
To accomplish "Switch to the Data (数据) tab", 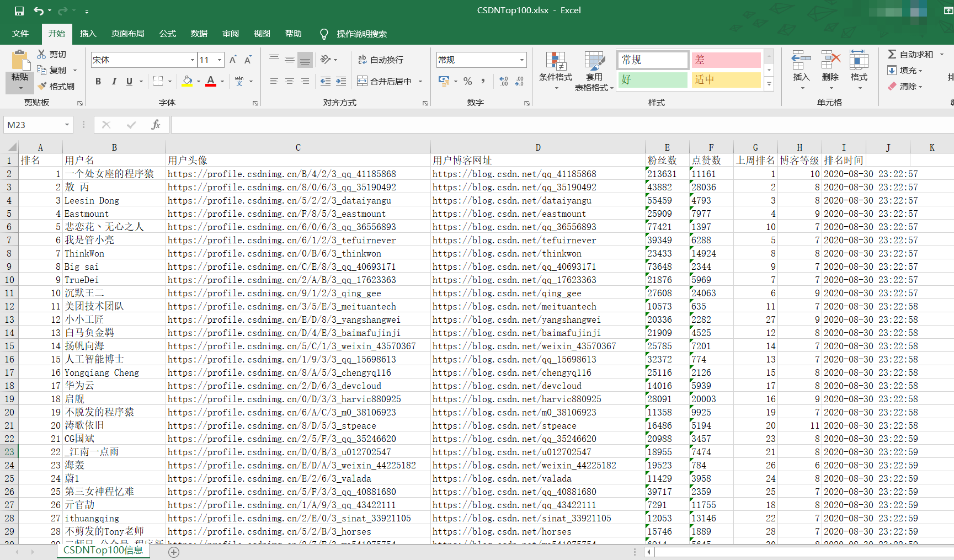I will click(199, 34).
